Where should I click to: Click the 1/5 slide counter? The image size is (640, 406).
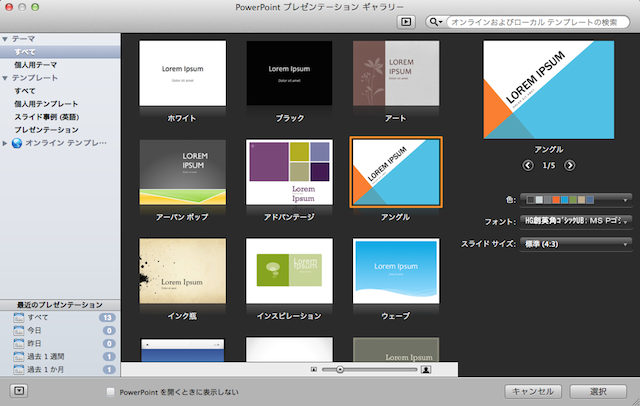[x=549, y=166]
